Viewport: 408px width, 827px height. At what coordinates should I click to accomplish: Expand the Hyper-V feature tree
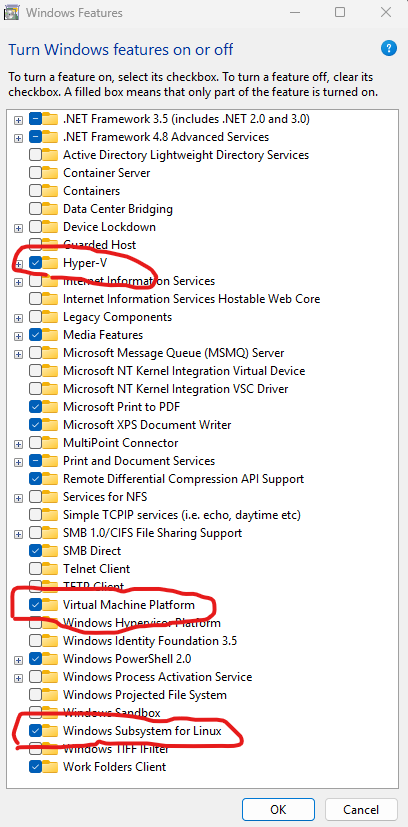18,263
